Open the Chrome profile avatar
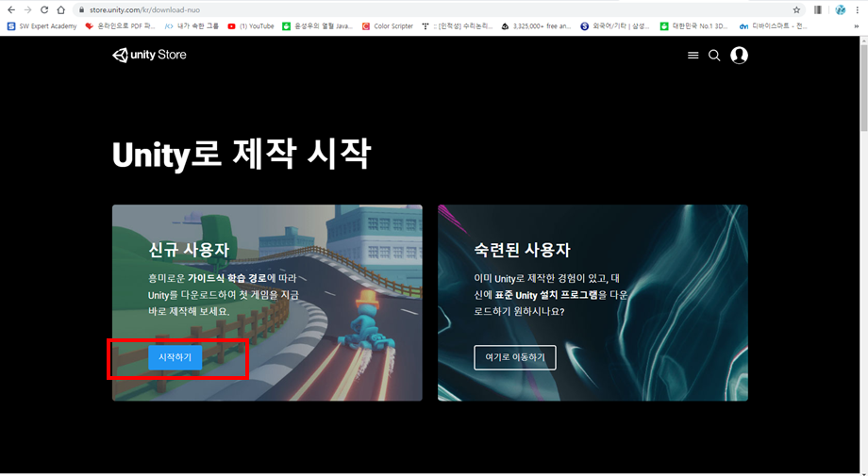868x476 pixels. 841,10
